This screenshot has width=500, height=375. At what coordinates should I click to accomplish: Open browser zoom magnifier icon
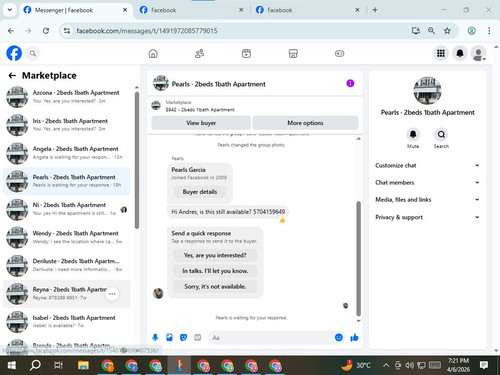click(431, 31)
